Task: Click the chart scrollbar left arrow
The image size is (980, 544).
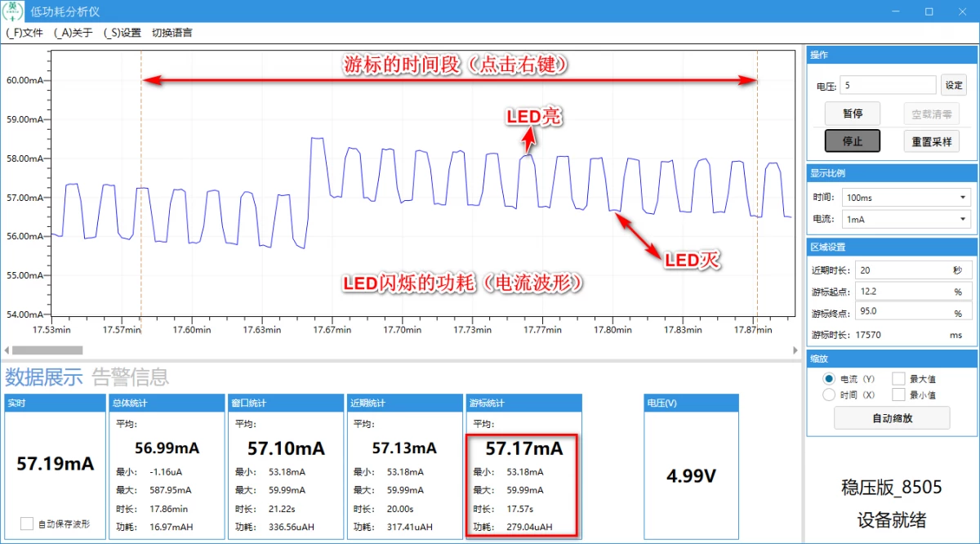Action: [x=6, y=350]
